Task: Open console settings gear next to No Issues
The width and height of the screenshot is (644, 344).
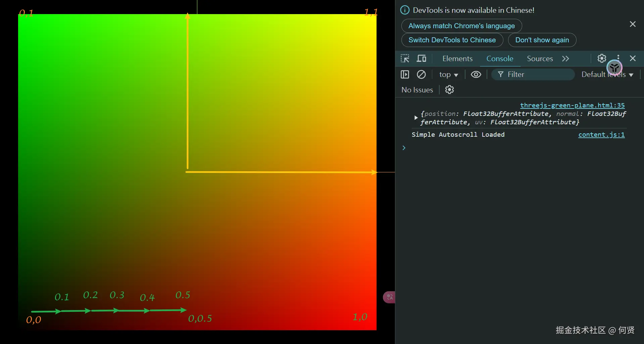Action: [x=449, y=90]
